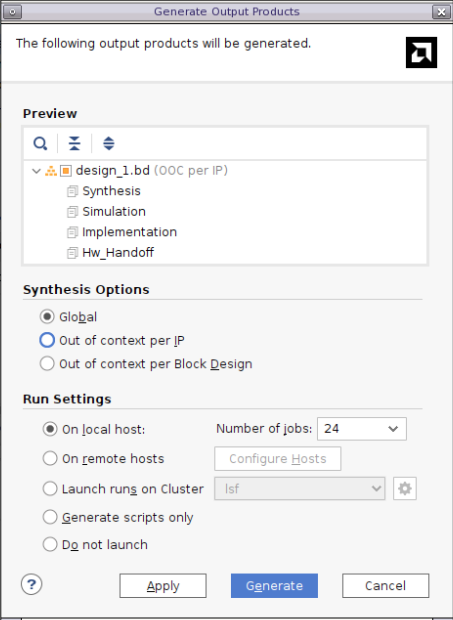Choose the Generate scripts only option

click(x=118, y=517)
